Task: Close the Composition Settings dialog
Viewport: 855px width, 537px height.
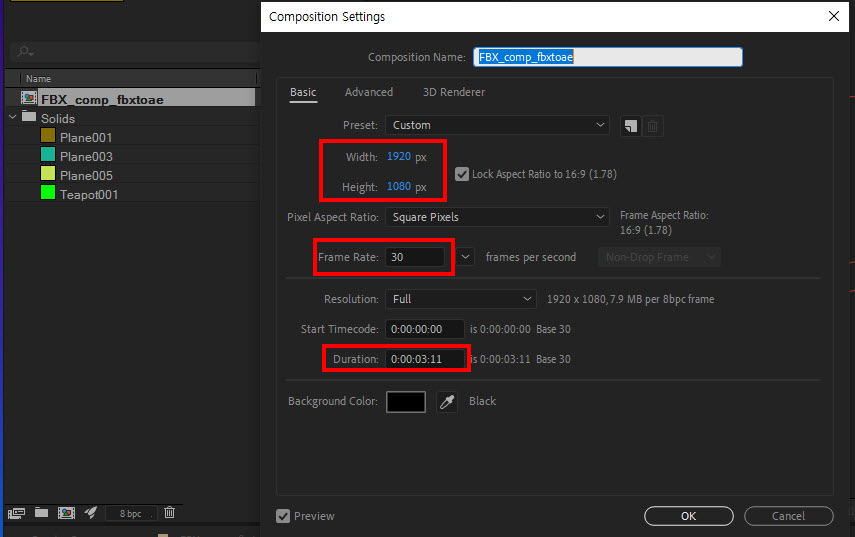Action: click(834, 16)
